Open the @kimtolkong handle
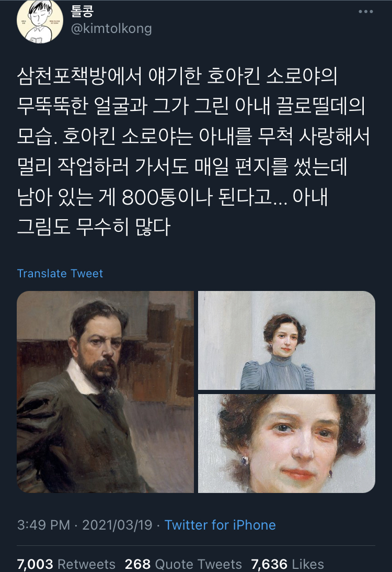Image resolution: width=392 pixels, height=572 pixels. click(x=111, y=28)
